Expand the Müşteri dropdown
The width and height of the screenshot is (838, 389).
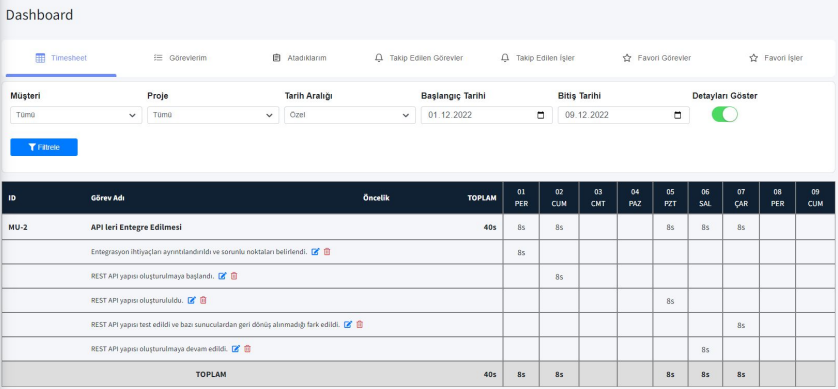[x=76, y=115]
